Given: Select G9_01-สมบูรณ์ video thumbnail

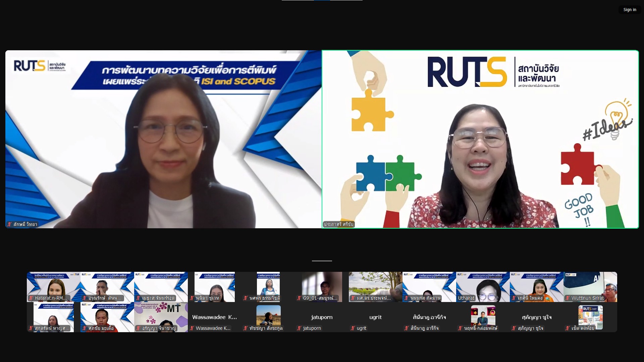Looking at the screenshot, I should pos(322,287).
